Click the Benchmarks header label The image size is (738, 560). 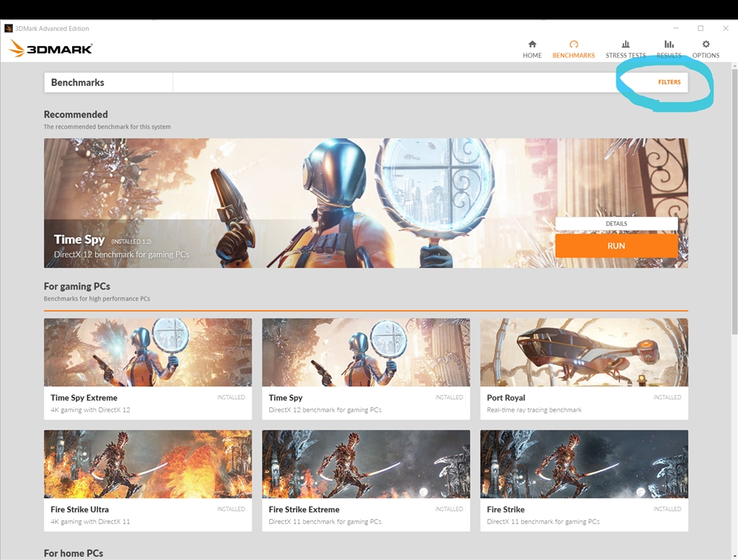(78, 82)
